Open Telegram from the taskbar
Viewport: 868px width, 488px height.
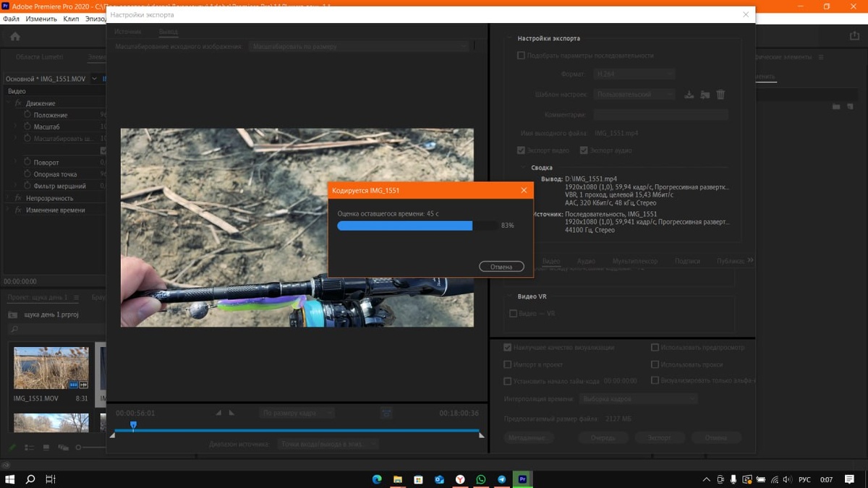click(x=501, y=479)
